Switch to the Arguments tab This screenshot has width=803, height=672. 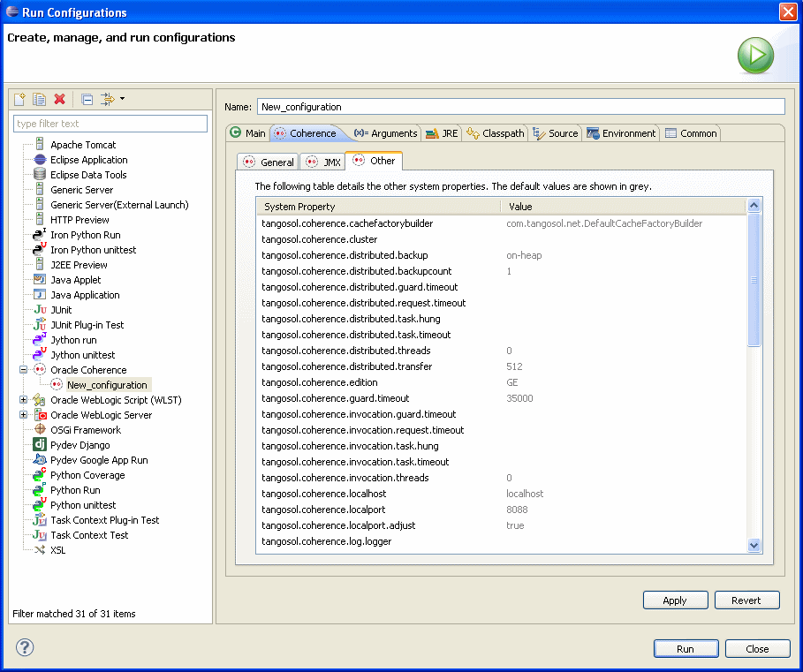[386, 133]
